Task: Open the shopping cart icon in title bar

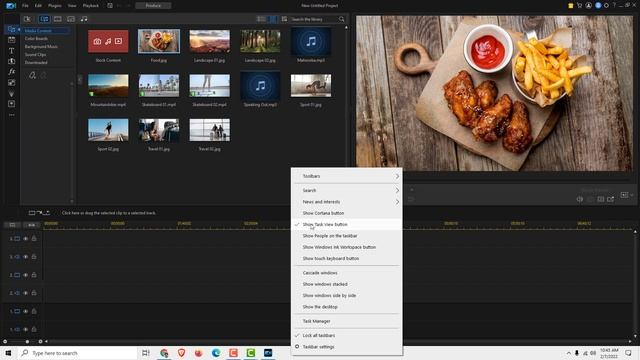Action: pos(579,5)
